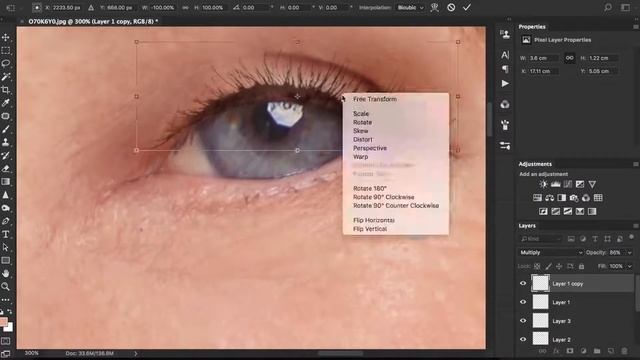Select the Hand tool

click(x=6, y=273)
